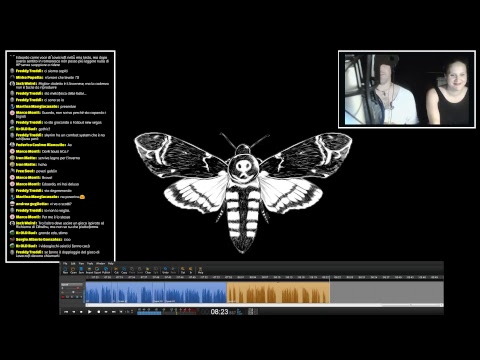Click the webcam video thumbnail

point(407,89)
